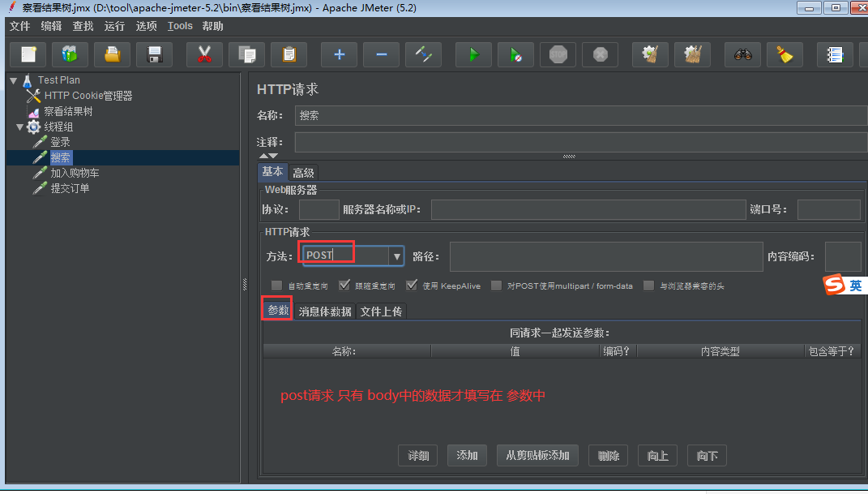Click the 详细 button
Viewport: 868px width, 494px height.
pos(418,455)
